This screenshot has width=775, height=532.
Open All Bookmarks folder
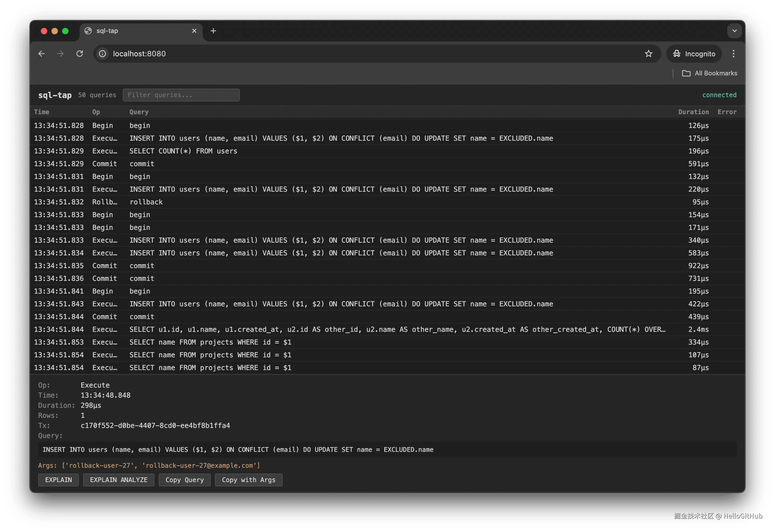[710, 73]
